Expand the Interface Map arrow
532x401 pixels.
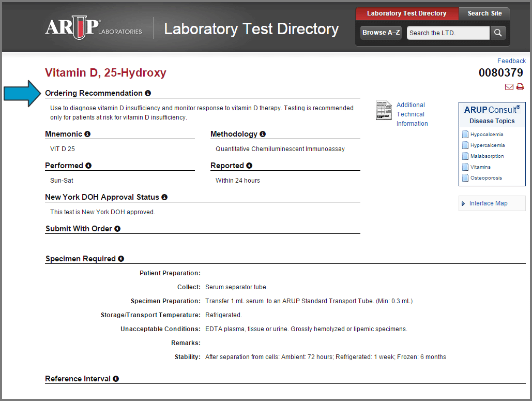[463, 204]
